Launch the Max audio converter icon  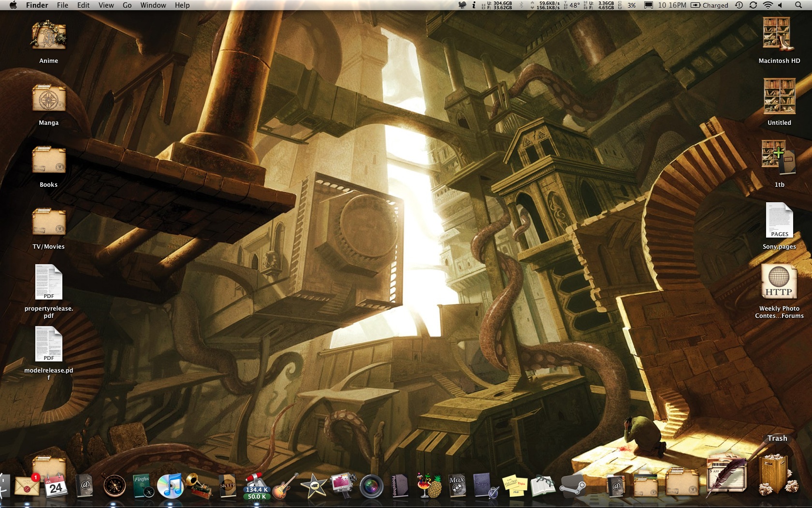coord(457,486)
